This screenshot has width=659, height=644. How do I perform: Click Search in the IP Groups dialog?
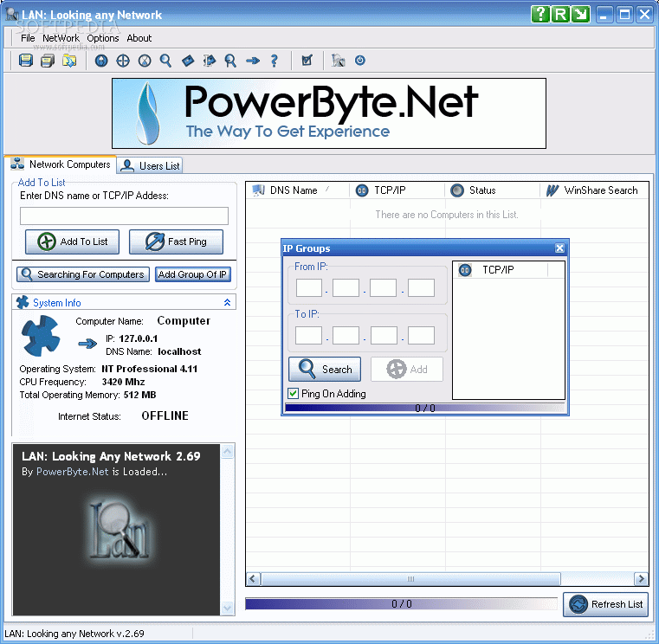pos(325,370)
